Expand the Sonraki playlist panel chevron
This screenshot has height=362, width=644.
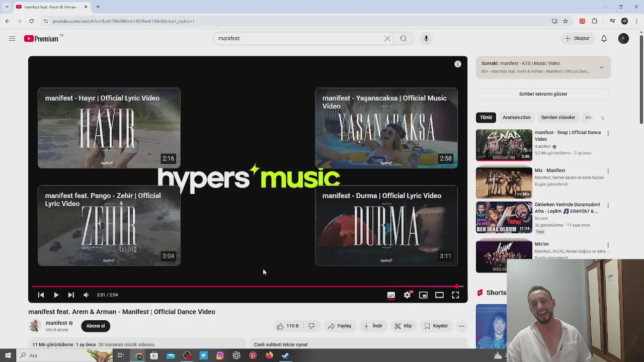pyautogui.click(x=601, y=67)
